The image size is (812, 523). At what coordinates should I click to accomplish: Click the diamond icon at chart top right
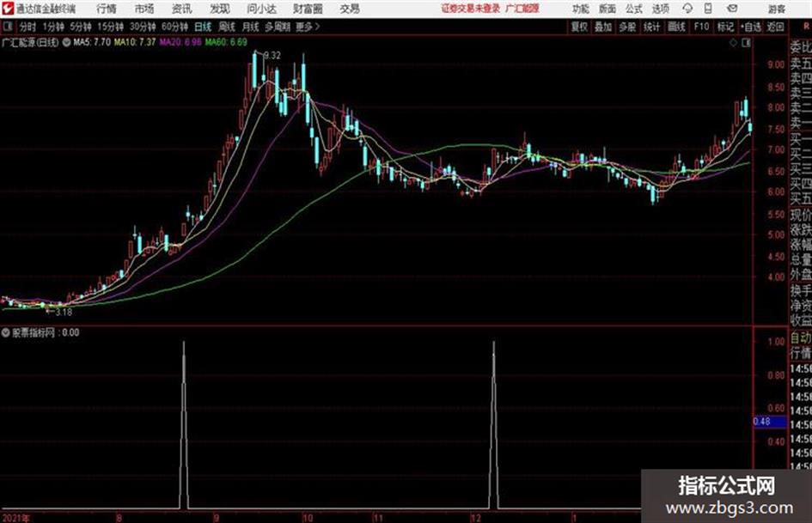pos(733,43)
